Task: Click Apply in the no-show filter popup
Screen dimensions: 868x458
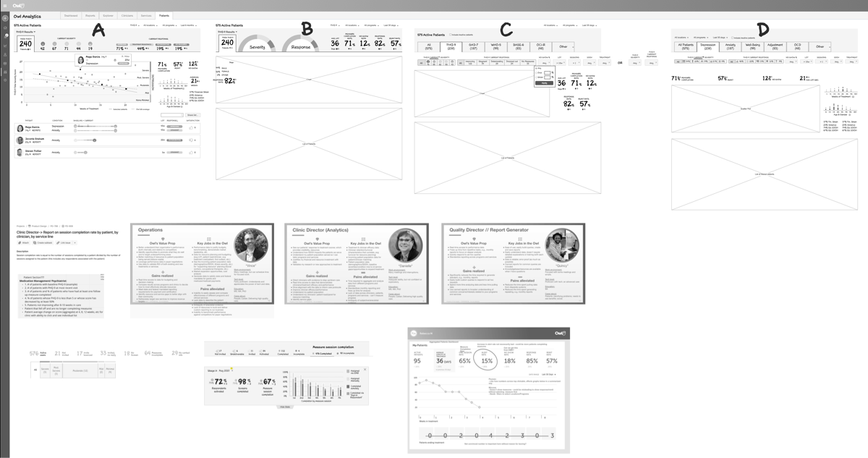Action: point(545,83)
